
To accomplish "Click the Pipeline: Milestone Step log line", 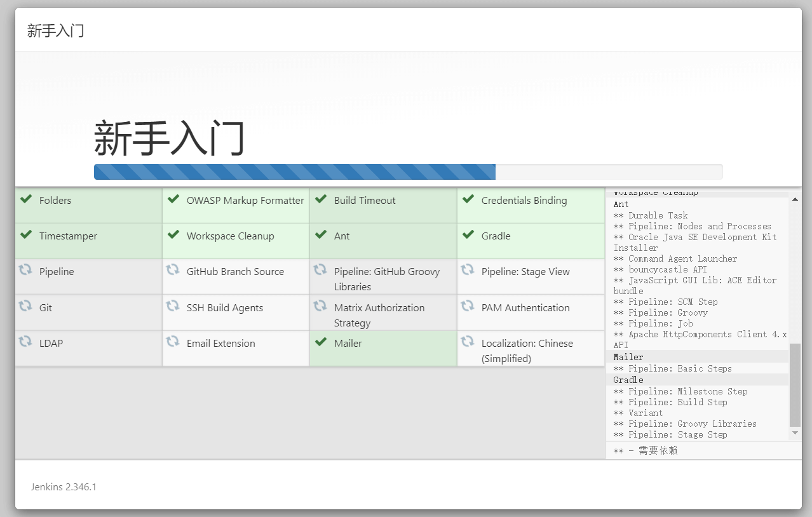I will [680, 391].
